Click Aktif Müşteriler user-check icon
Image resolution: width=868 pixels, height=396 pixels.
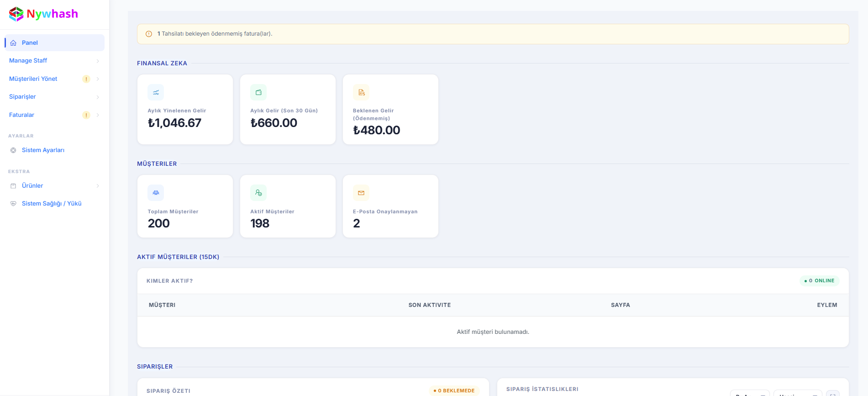click(x=258, y=193)
